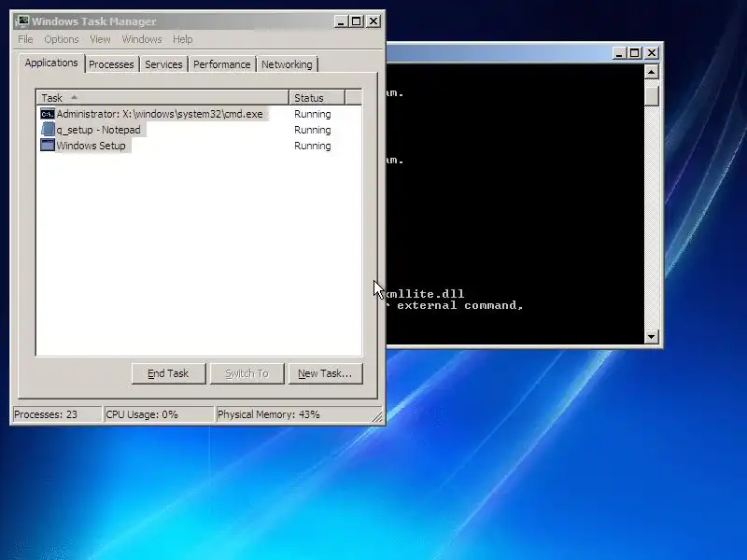Open the Windows menu

[142, 39]
